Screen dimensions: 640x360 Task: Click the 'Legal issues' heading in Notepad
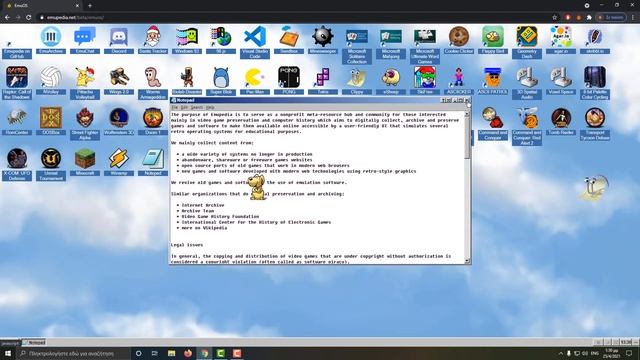tap(187, 245)
